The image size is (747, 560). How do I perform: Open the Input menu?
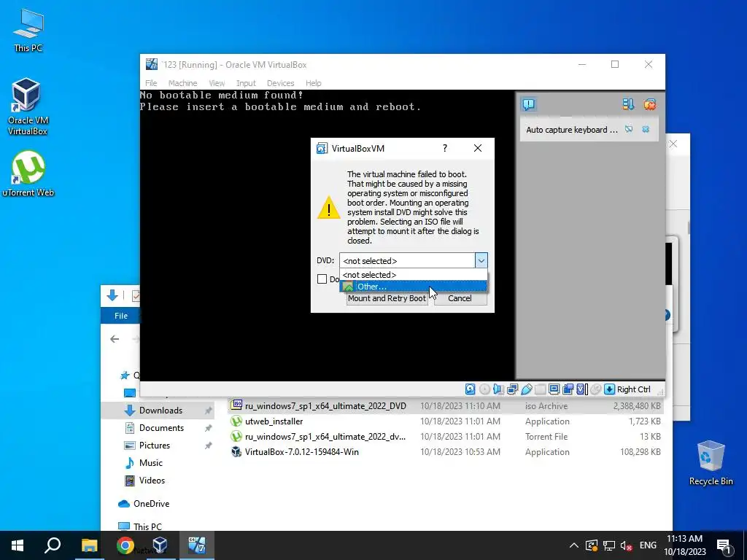pos(246,83)
